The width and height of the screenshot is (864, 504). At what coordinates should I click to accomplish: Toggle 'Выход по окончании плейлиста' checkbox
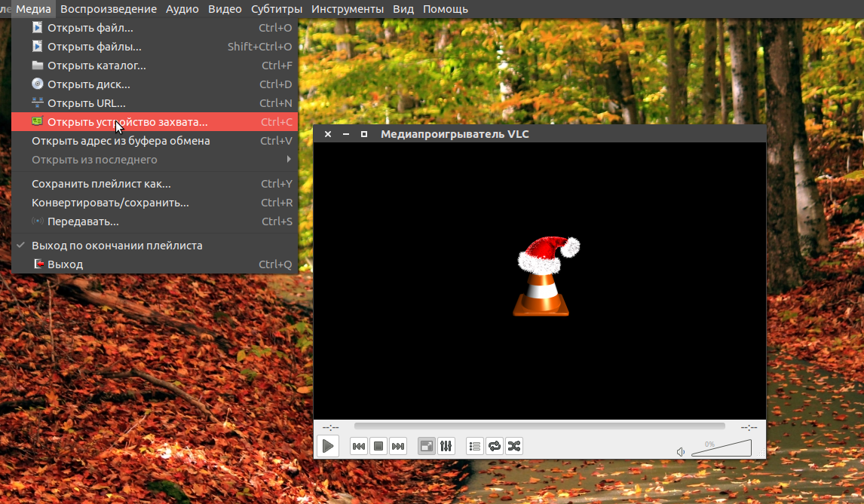tap(117, 246)
